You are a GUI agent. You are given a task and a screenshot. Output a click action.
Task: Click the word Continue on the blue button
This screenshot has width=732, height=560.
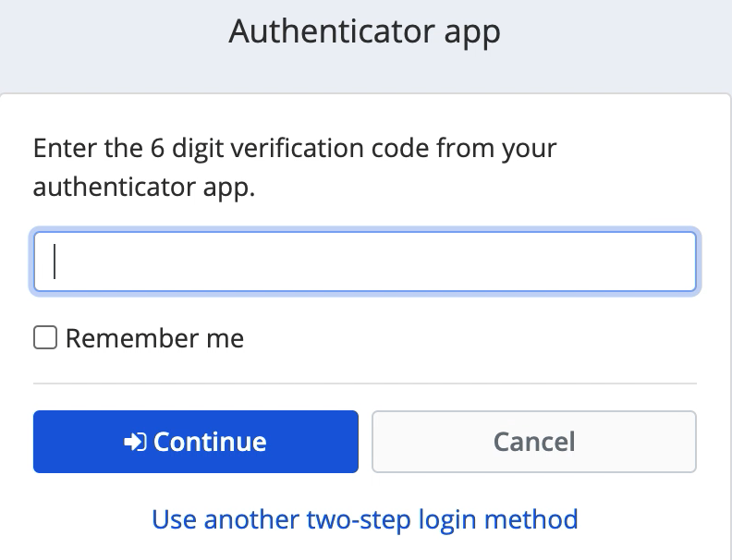(x=210, y=442)
